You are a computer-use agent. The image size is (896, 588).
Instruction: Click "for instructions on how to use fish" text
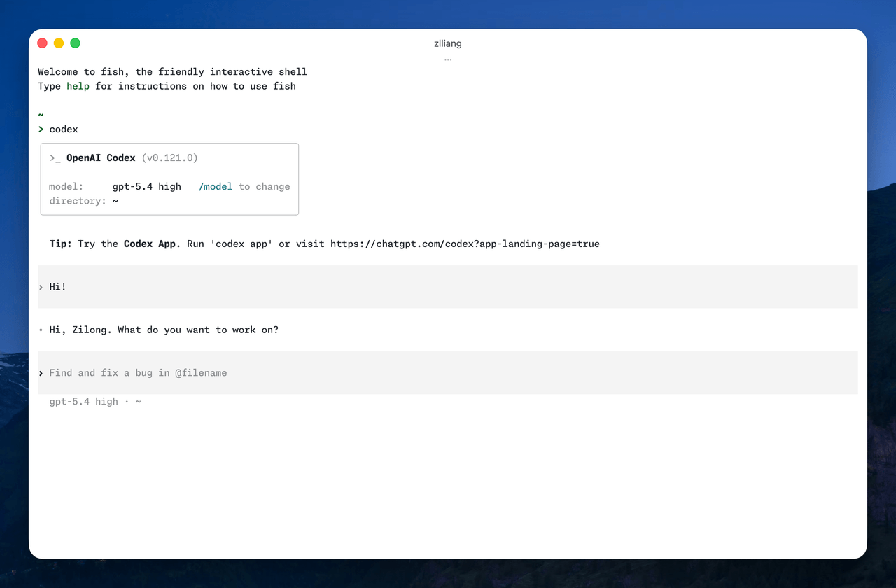point(196,86)
